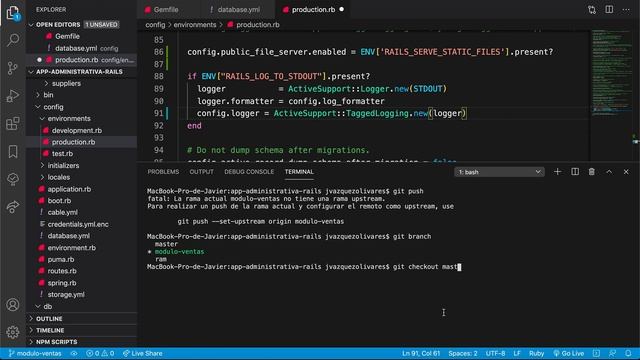Open the Accounts icon

click(13, 304)
